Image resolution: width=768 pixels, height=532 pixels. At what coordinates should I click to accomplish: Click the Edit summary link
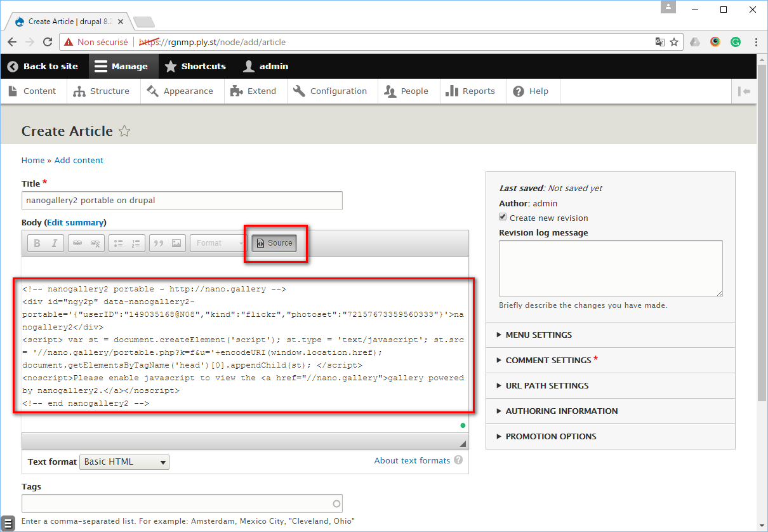pyautogui.click(x=75, y=223)
